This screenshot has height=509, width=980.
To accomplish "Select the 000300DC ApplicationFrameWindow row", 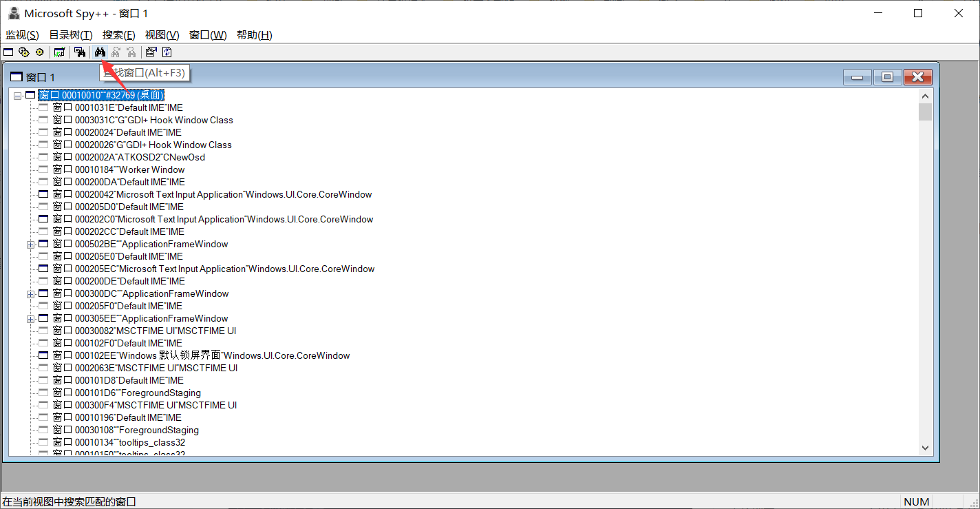I will click(140, 293).
